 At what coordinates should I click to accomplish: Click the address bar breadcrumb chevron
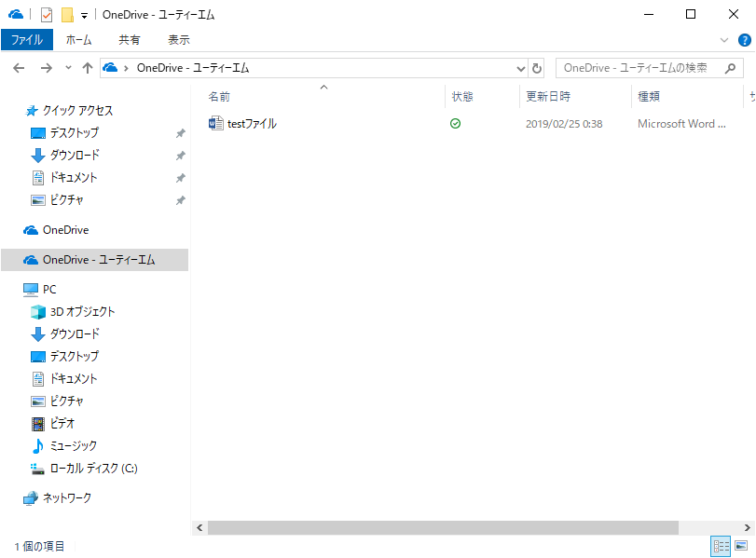[126, 68]
